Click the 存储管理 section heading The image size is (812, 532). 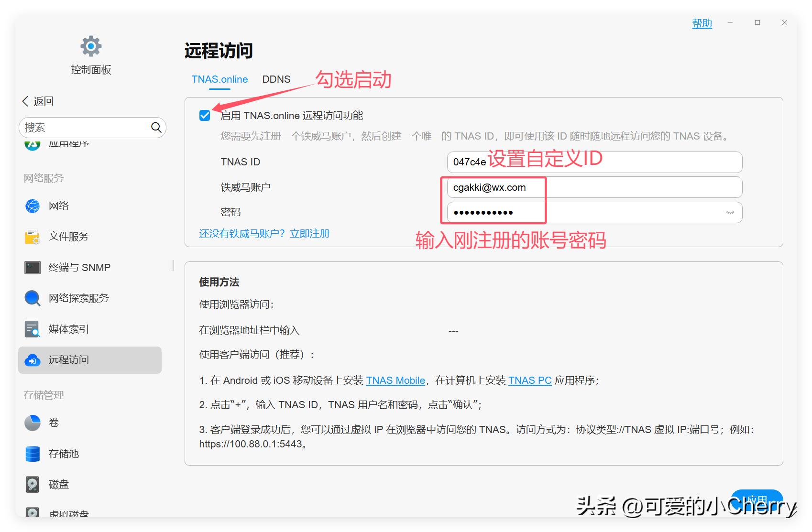tap(44, 395)
